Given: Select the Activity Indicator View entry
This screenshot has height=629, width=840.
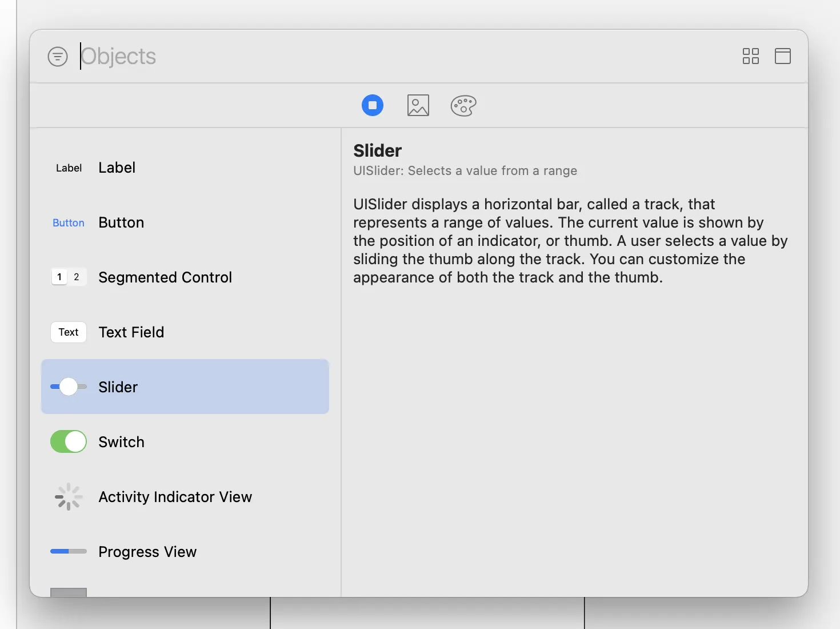Looking at the screenshot, I should 185,497.
